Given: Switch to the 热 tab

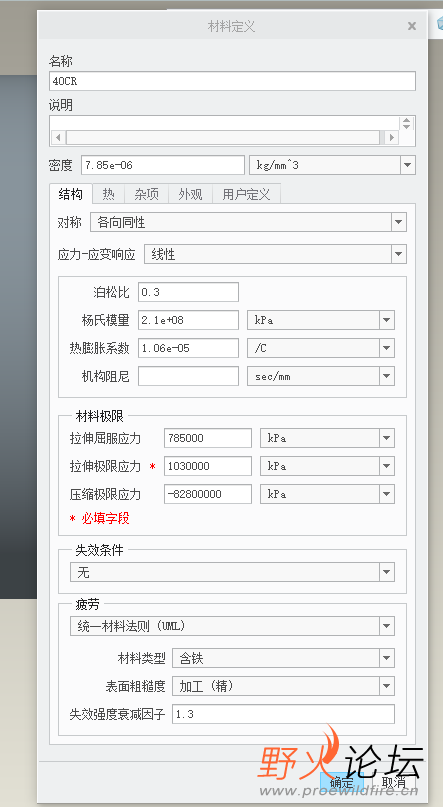Looking at the screenshot, I should pyautogui.click(x=109, y=194).
